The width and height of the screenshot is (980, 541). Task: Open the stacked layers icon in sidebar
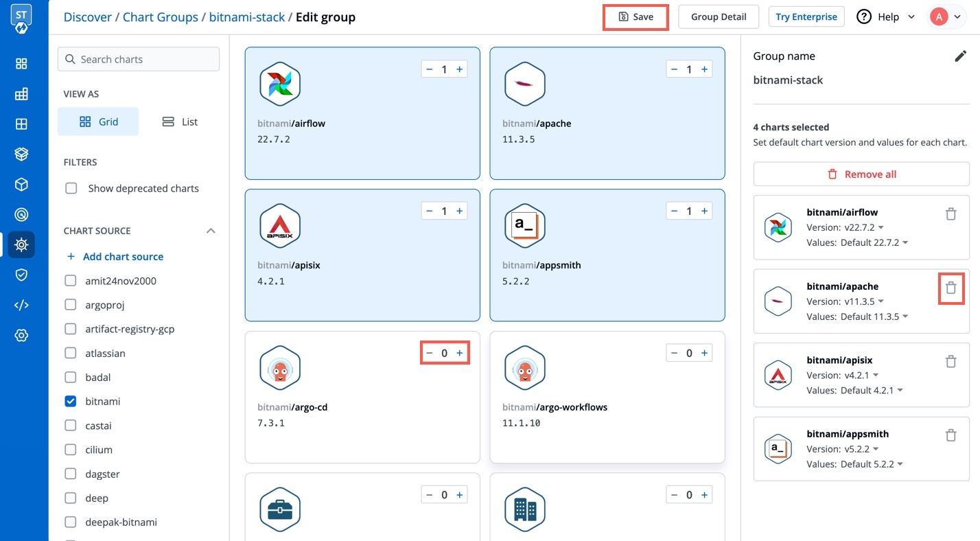coord(21,154)
